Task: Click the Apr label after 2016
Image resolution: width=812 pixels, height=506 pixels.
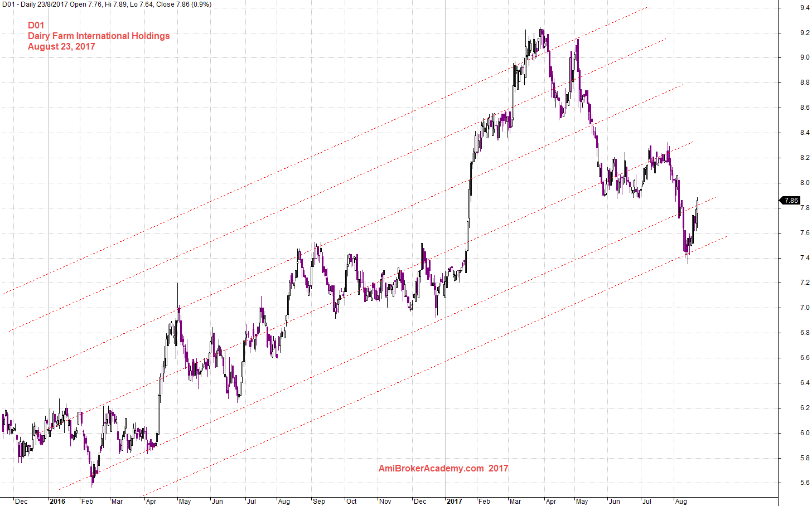Action: (151, 502)
